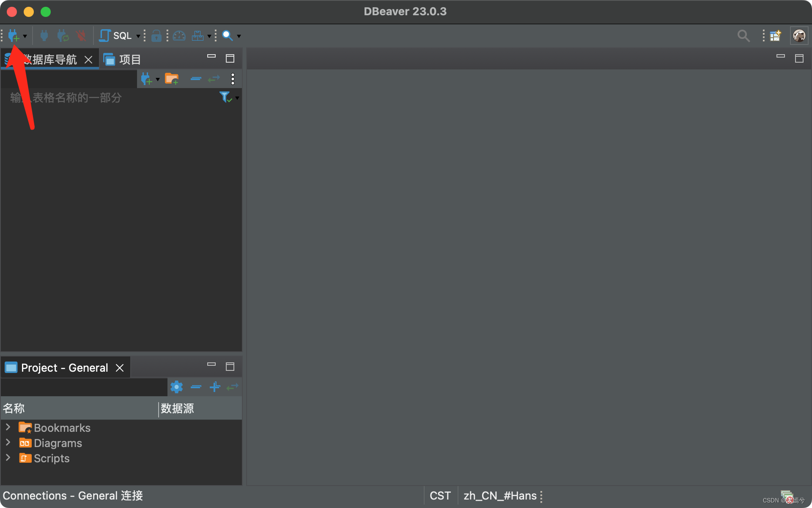Expand the Diagrams folder
The image size is (812, 508).
point(8,442)
